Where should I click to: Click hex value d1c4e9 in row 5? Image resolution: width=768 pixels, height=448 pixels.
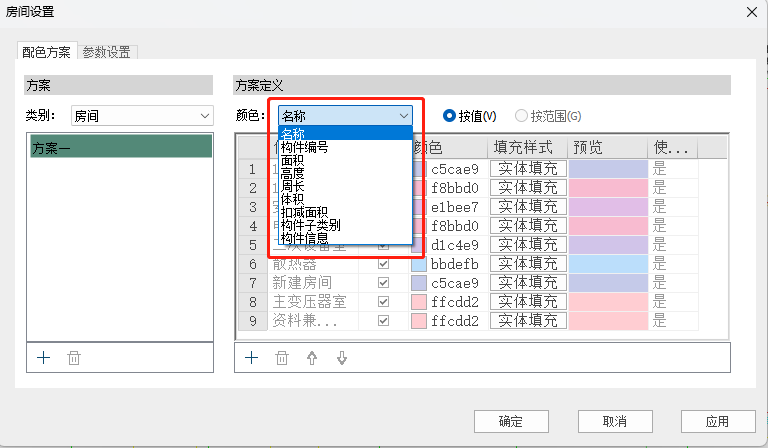455,245
